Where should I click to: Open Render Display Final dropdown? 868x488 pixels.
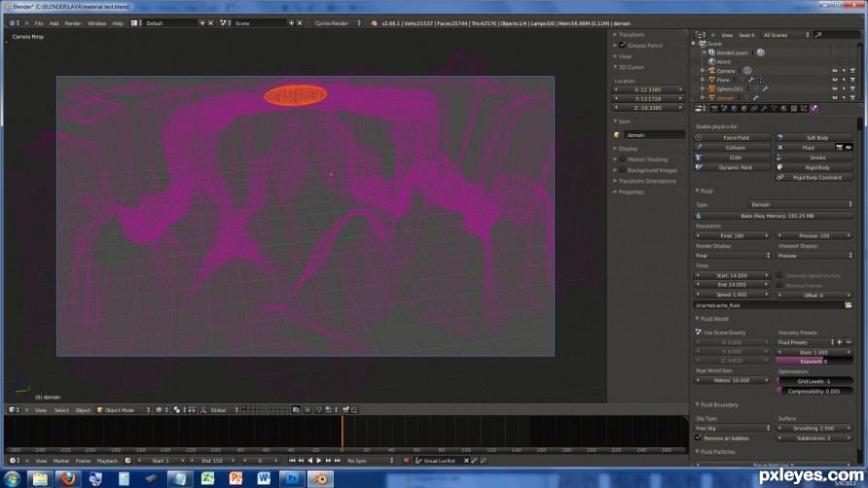tap(733, 256)
